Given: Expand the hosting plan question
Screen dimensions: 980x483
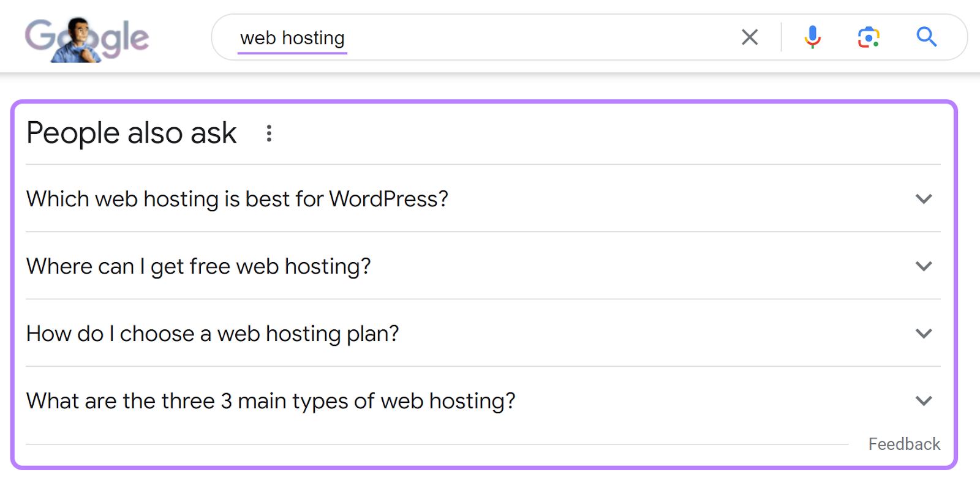Looking at the screenshot, I should click(924, 334).
